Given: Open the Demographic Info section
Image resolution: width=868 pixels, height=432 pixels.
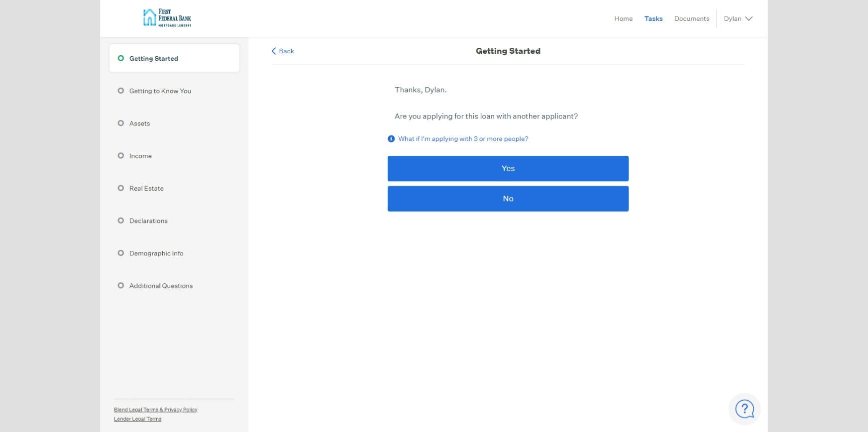Looking at the screenshot, I should [x=156, y=253].
